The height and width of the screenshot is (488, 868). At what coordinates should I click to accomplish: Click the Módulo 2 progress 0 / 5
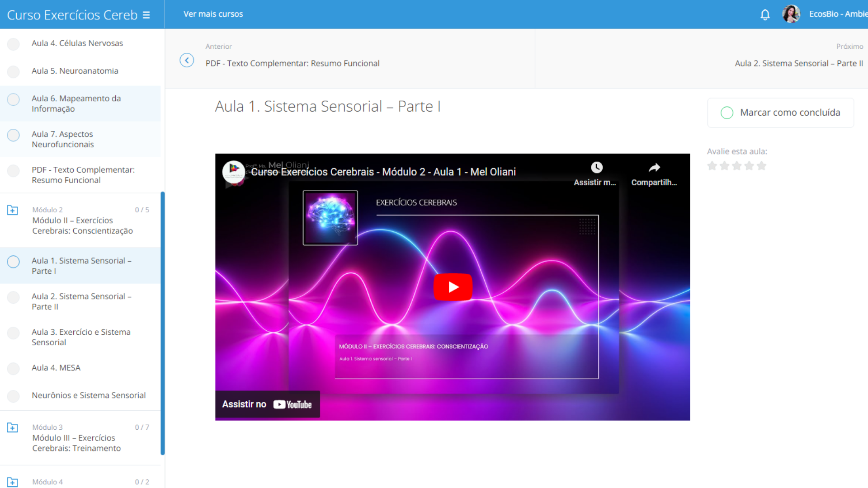(142, 210)
